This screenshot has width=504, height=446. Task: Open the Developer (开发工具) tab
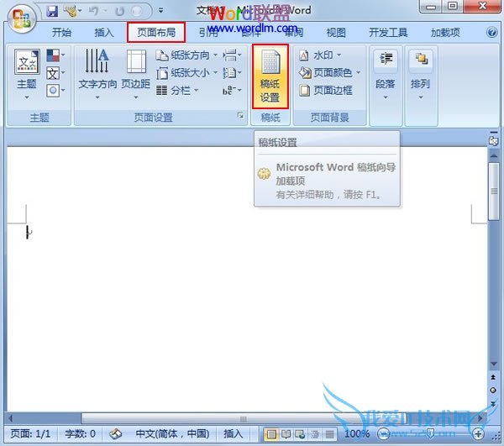pos(388,33)
